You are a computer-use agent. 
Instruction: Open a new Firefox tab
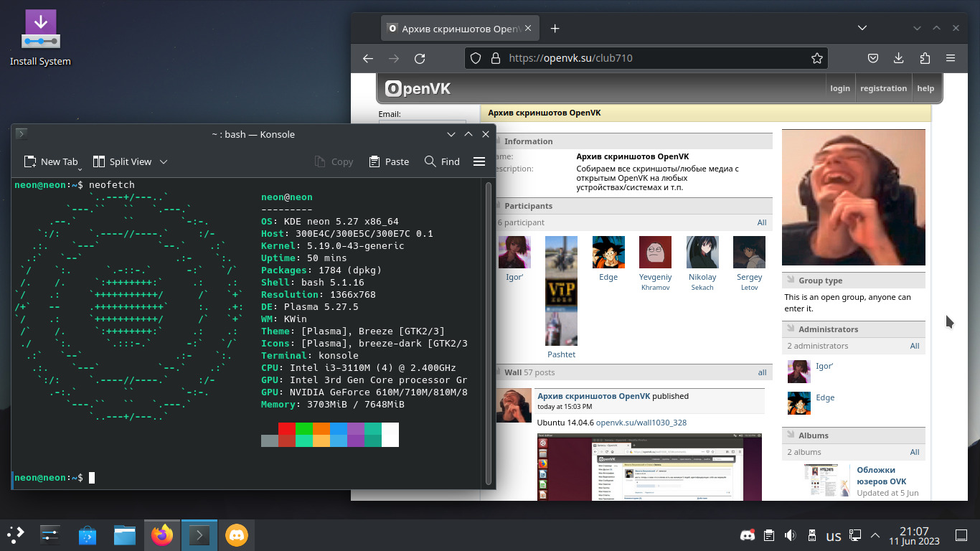pos(555,29)
